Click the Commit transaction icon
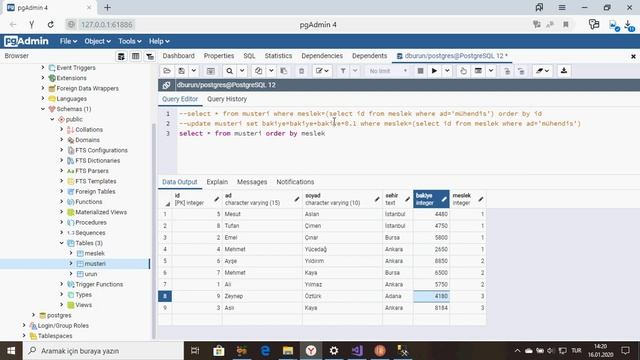Screen dimensions: 640x360 click(507, 71)
